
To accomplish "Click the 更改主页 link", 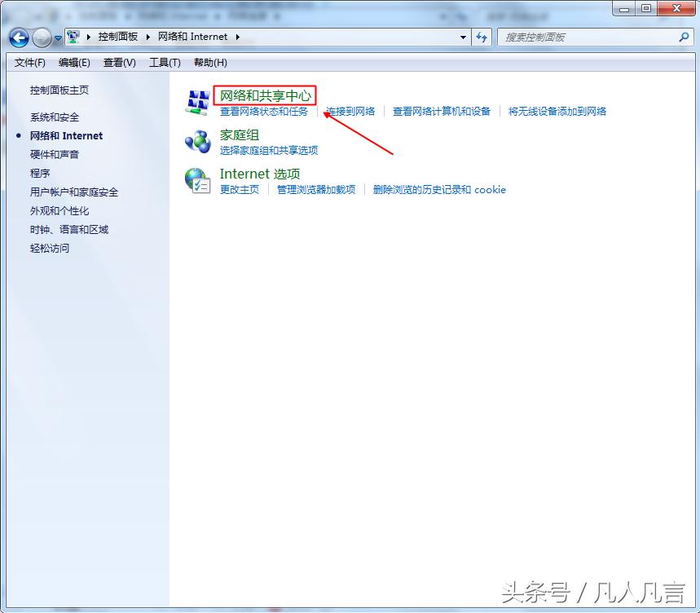I will point(240,189).
